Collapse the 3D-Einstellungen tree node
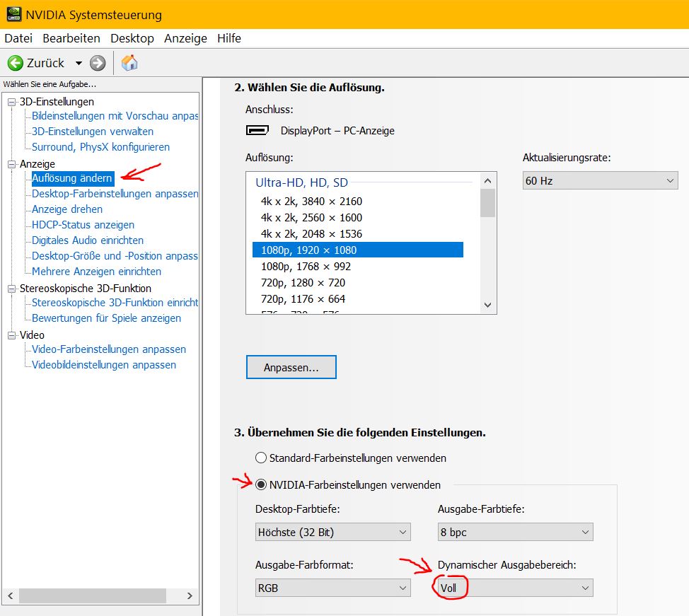 tap(11, 102)
